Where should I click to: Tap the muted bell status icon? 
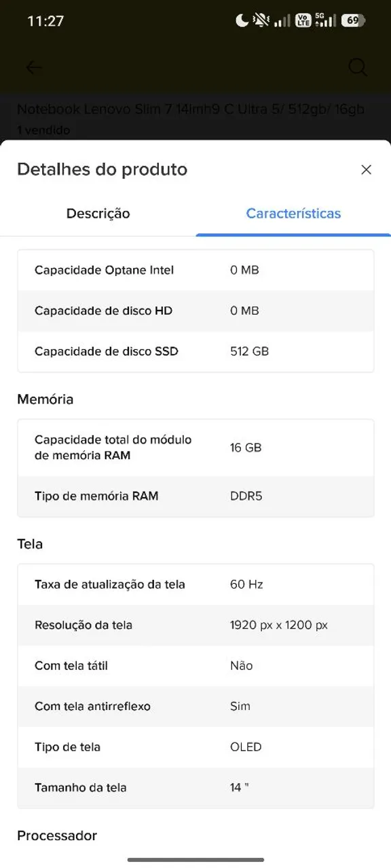pos(261,21)
